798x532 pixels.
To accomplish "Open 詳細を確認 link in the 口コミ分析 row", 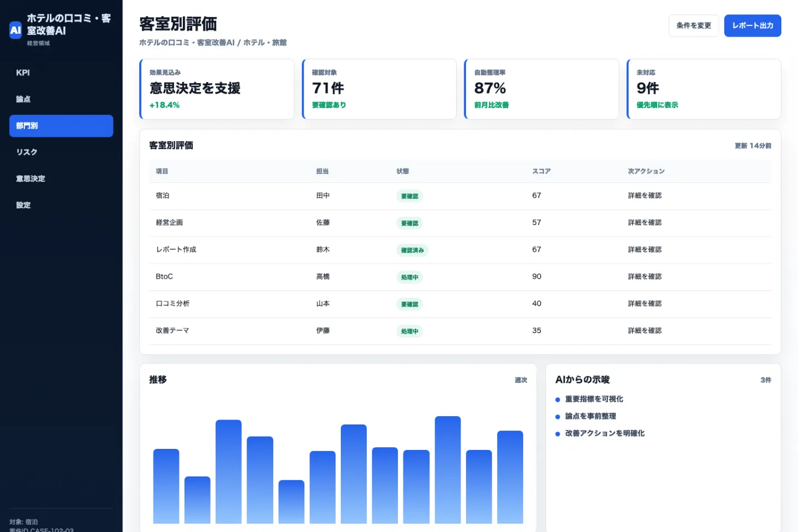I will pos(644,304).
